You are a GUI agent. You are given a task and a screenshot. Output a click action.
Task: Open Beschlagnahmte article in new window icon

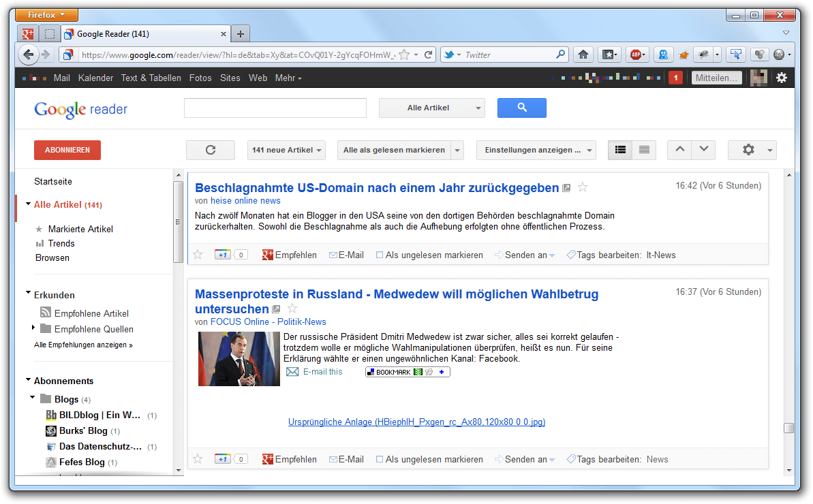click(567, 188)
